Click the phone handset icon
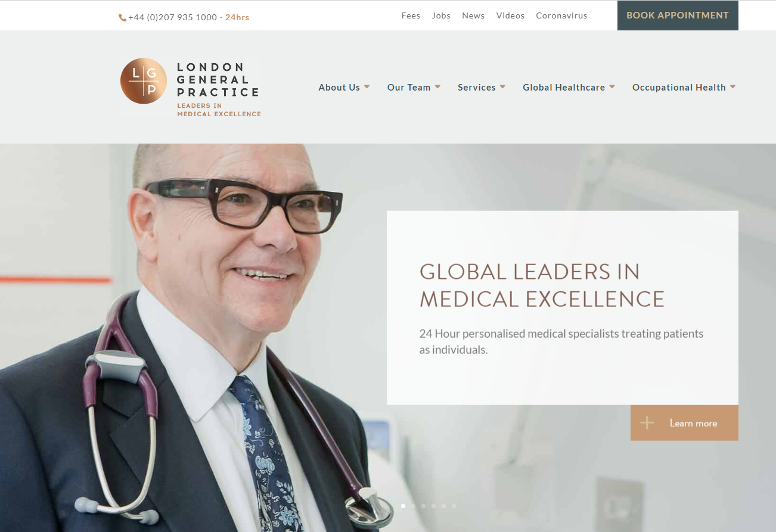 [122, 18]
